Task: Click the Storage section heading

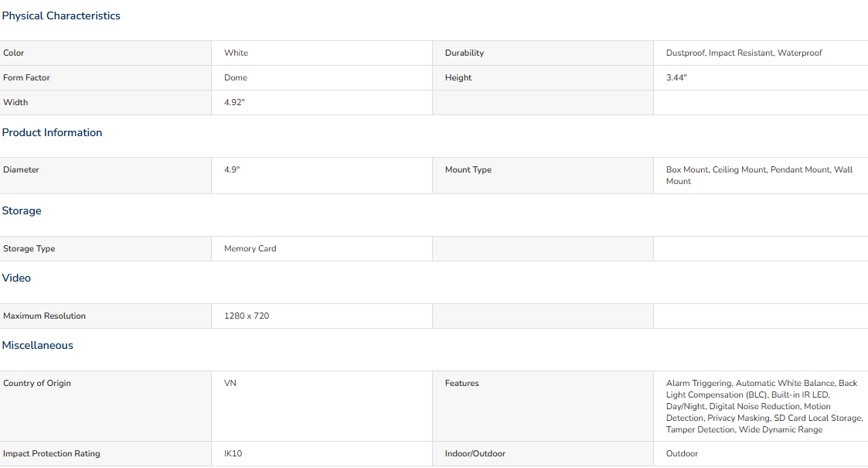Action: click(x=22, y=211)
